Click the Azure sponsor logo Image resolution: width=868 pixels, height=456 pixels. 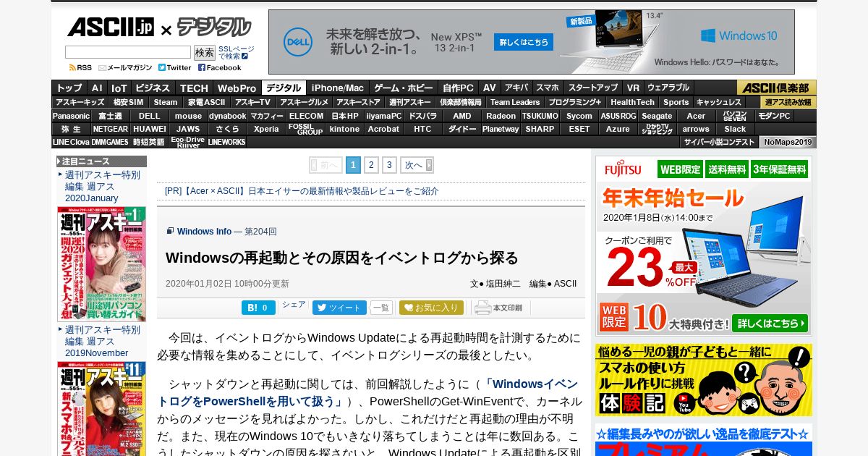point(618,129)
